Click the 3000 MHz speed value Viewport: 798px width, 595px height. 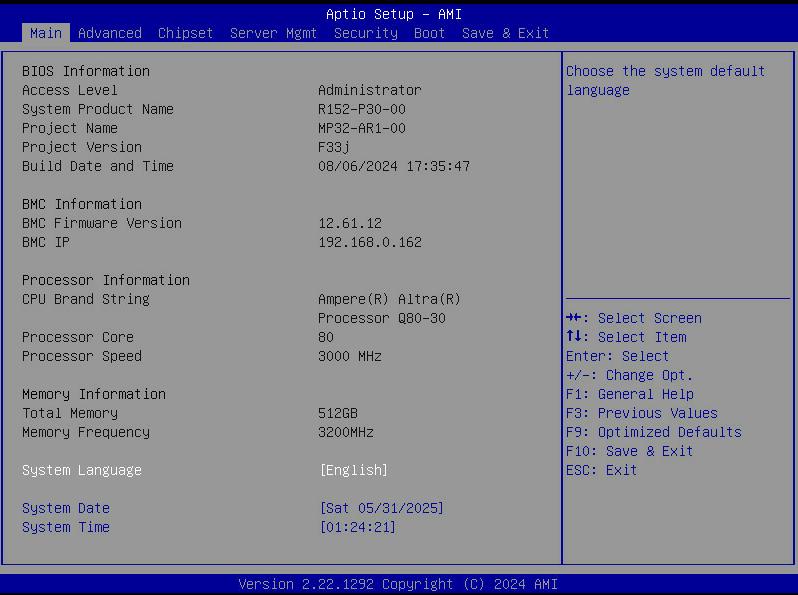(350, 356)
